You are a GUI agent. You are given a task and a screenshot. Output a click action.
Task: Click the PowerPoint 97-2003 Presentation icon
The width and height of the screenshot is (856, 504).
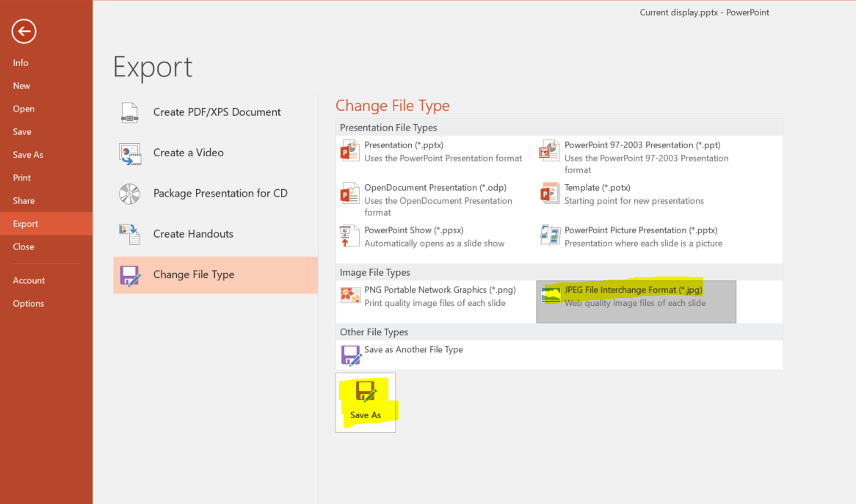click(550, 150)
